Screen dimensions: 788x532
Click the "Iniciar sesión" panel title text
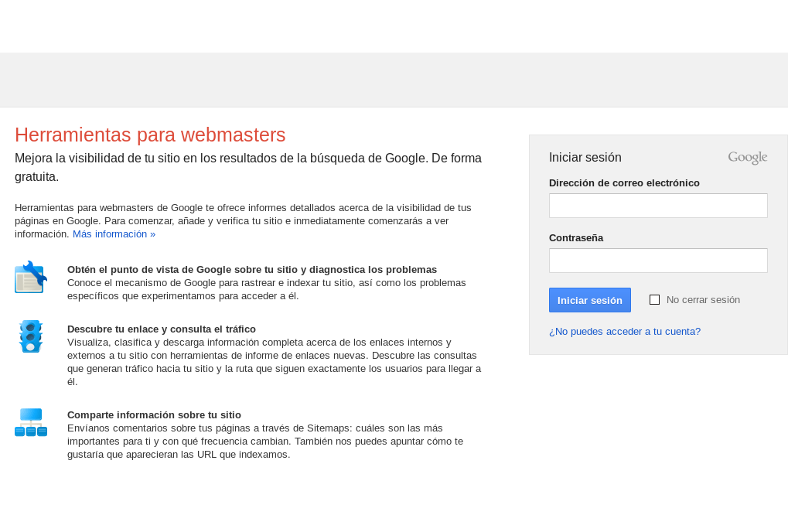(585, 158)
